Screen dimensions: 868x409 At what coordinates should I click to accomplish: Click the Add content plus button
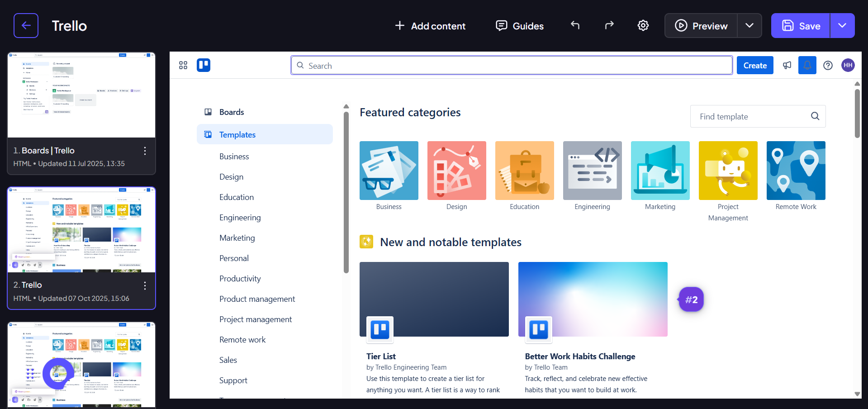(x=430, y=26)
